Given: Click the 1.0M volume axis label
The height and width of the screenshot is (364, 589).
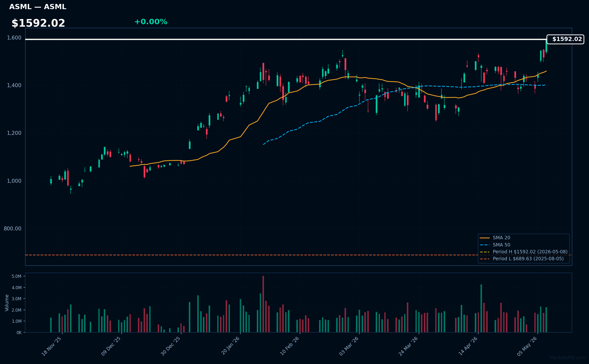Looking at the screenshot, I should tap(17, 321).
